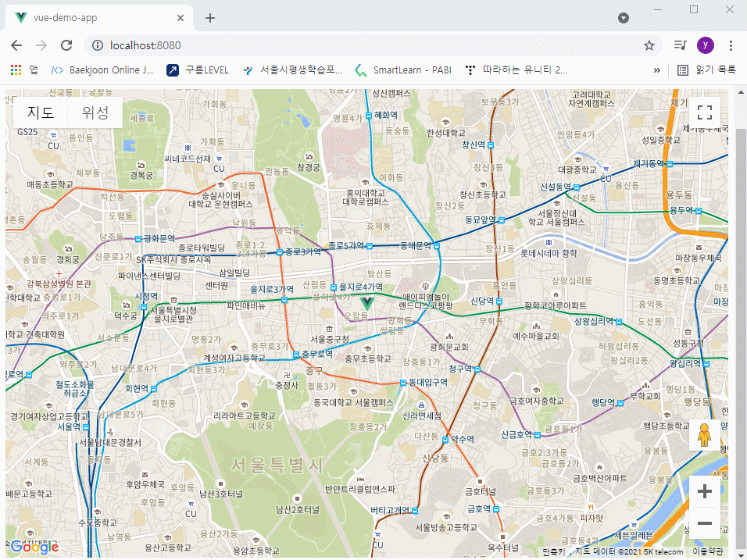Open Google logo link on map

point(34,548)
